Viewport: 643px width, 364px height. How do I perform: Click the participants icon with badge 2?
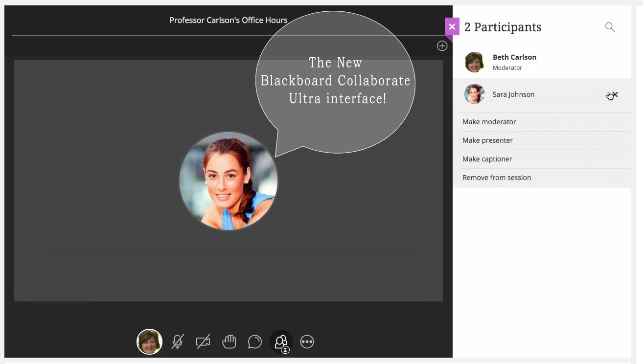281,341
